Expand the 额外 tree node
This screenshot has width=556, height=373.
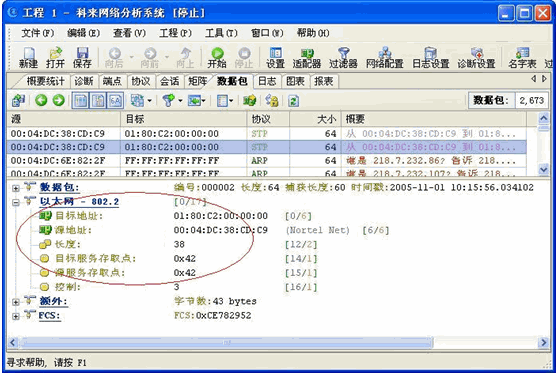point(16,302)
